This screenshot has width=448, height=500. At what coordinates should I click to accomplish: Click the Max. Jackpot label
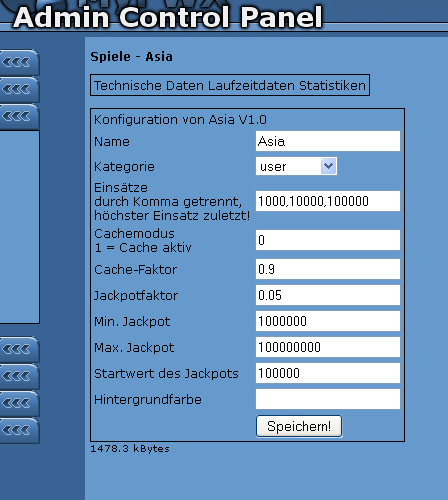coord(134,348)
